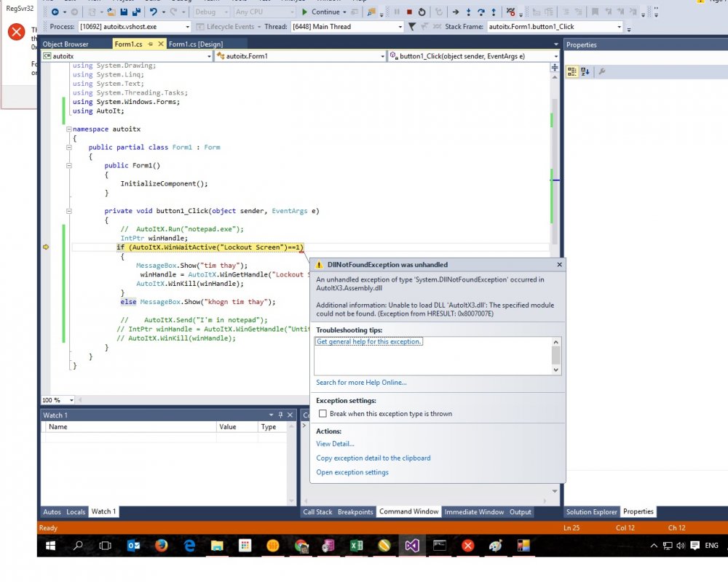The height and width of the screenshot is (582, 728).
Task: Click the Watch 1 Name column header
Action: point(130,426)
